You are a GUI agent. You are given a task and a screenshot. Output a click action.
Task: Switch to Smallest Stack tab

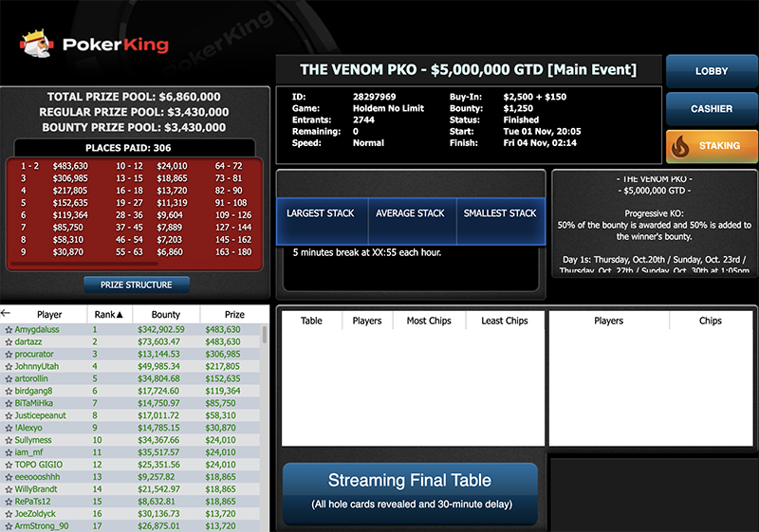(500, 213)
